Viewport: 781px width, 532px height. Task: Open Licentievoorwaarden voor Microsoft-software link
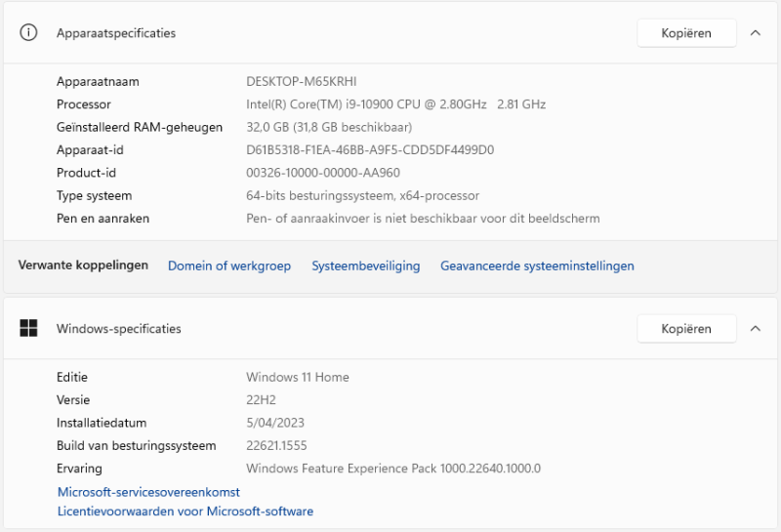185,511
